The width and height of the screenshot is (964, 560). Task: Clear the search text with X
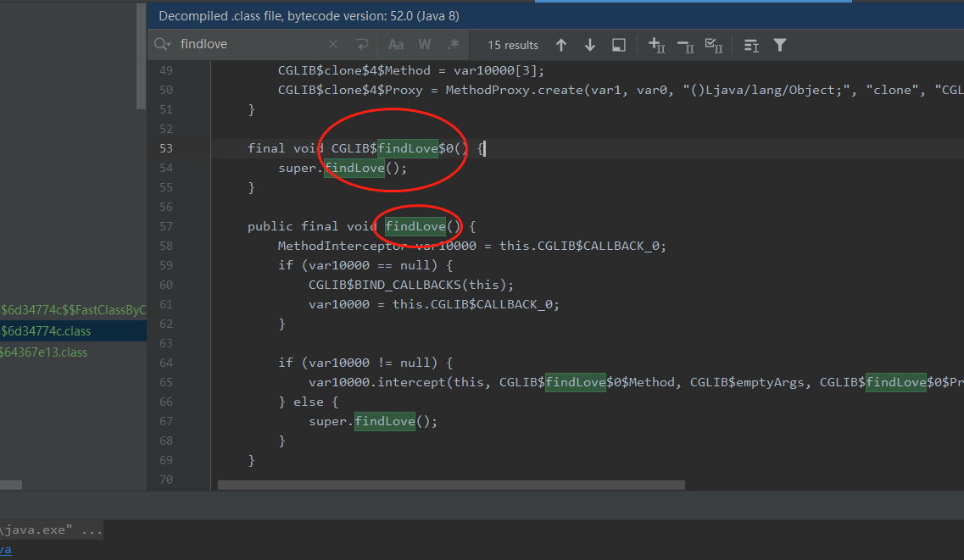point(333,44)
